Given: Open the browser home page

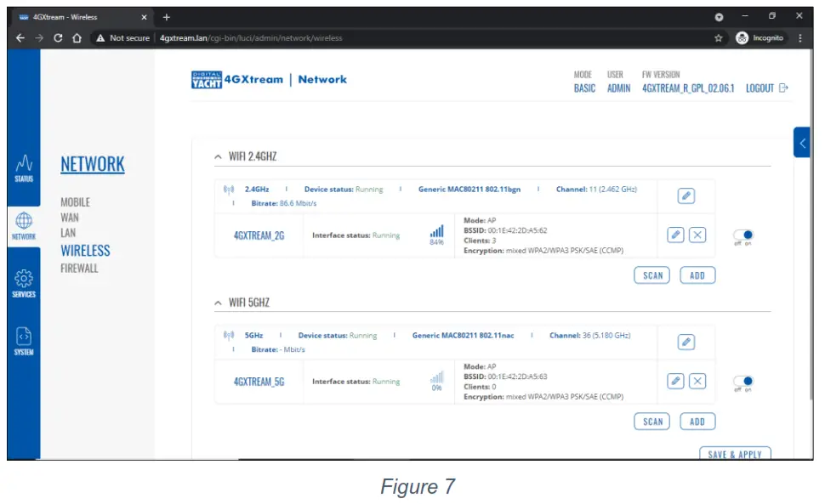Looking at the screenshot, I should tap(77, 38).
